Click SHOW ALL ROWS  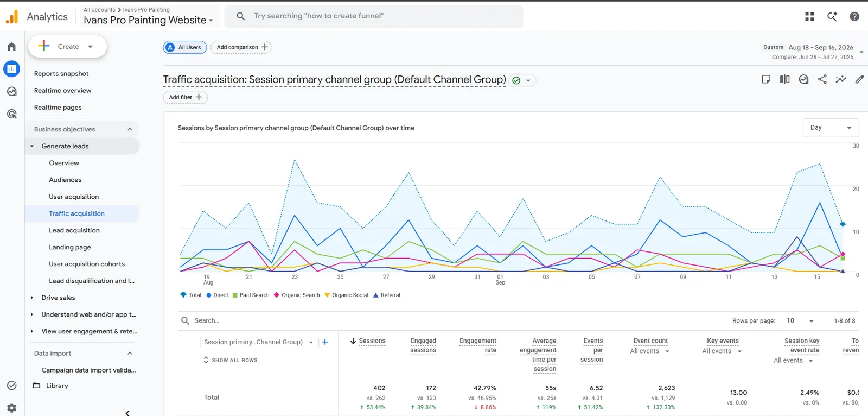coord(231,360)
